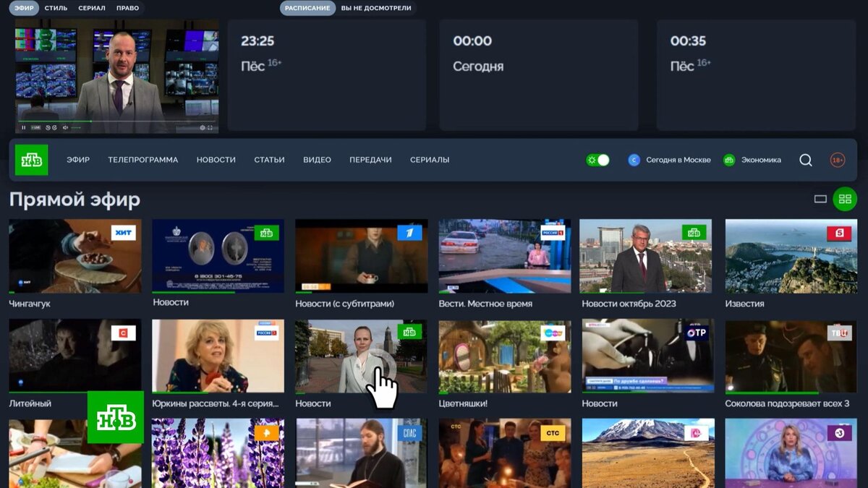Adjust the player volume slider
Viewport: 868px width, 488px height.
(x=76, y=128)
